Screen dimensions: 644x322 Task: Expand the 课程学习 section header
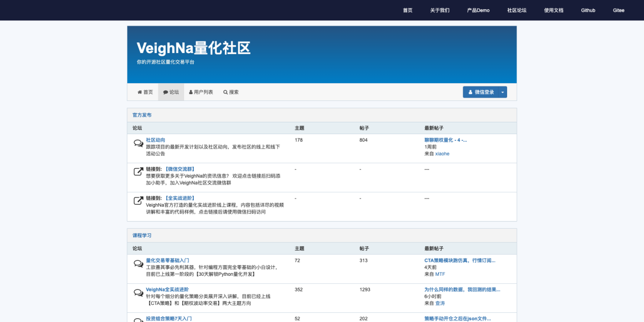point(141,235)
